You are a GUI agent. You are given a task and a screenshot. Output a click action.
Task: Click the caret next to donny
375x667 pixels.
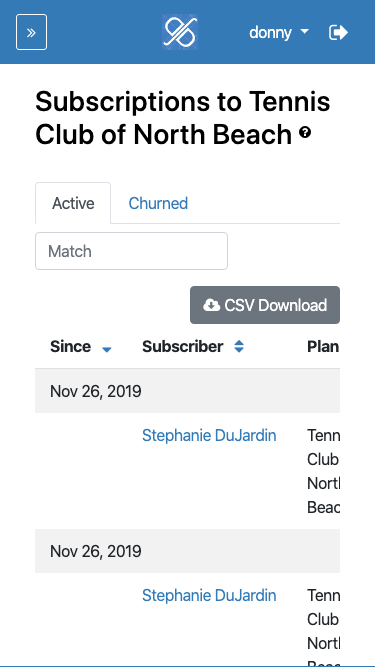point(304,32)
